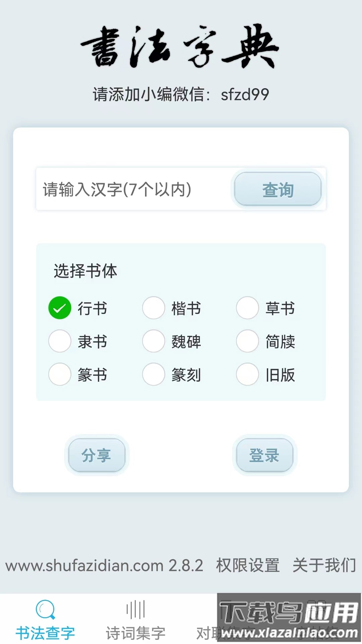362x644 pixels.
Task: Choose the 草书 script option
Action: coord(247,308)
